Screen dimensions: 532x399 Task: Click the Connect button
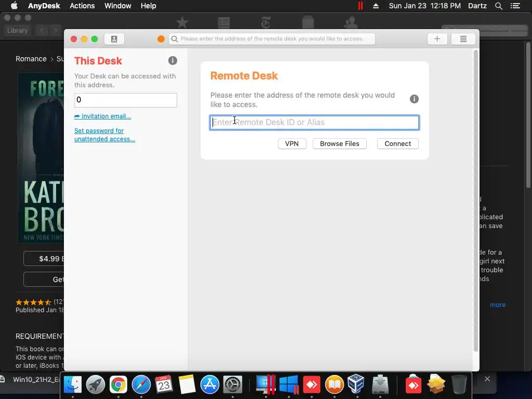397,143
